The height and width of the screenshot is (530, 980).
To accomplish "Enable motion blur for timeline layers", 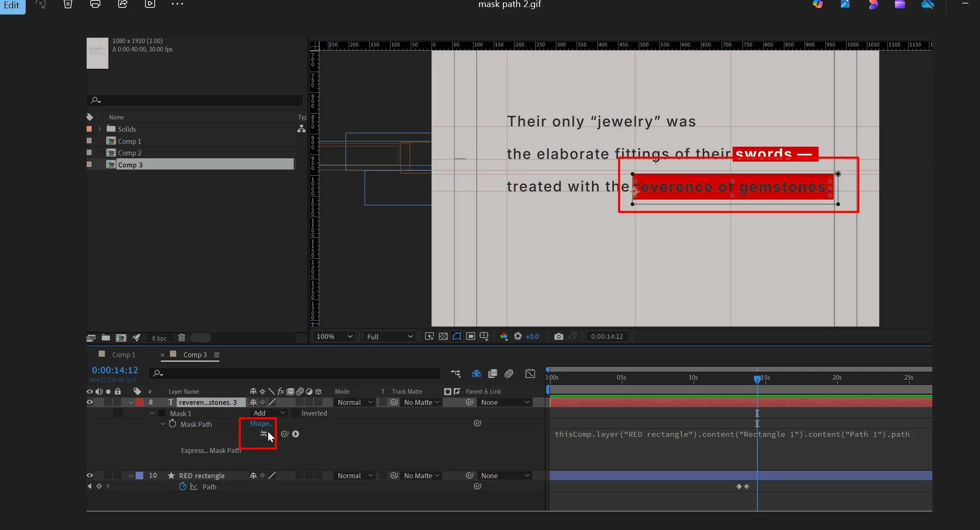I will pyautogui.click(x=509, y=373).
